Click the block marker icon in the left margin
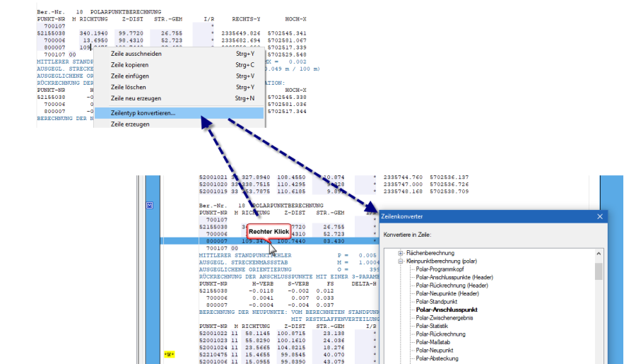The width and height of the screenshot is (636, 364). click(x=149, y=206)
